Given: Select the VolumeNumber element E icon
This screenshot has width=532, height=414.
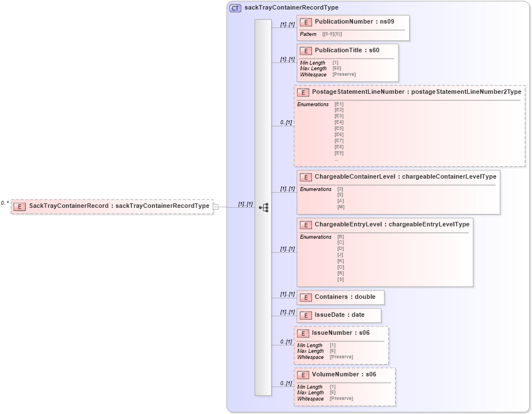Looking at the screenshot, I should pos(304,374).
